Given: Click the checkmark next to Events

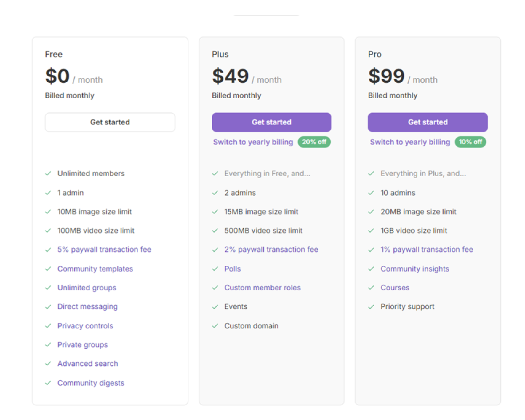Looking at the screenshot, I should 215,306.
